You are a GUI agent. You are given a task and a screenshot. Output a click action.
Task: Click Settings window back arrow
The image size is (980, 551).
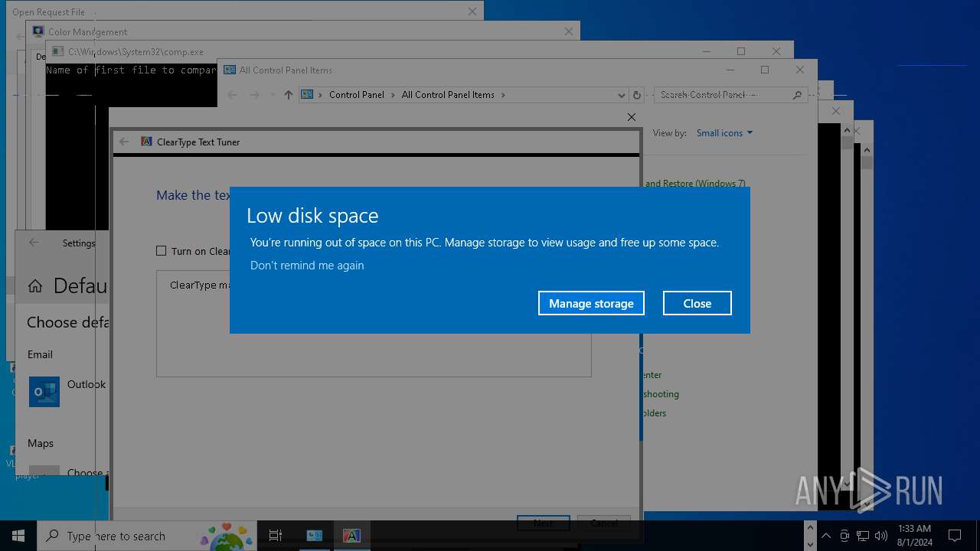pos(34,243)
